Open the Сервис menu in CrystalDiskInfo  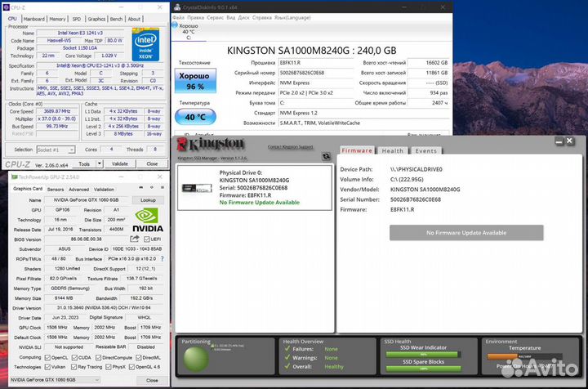pos(216,18)
